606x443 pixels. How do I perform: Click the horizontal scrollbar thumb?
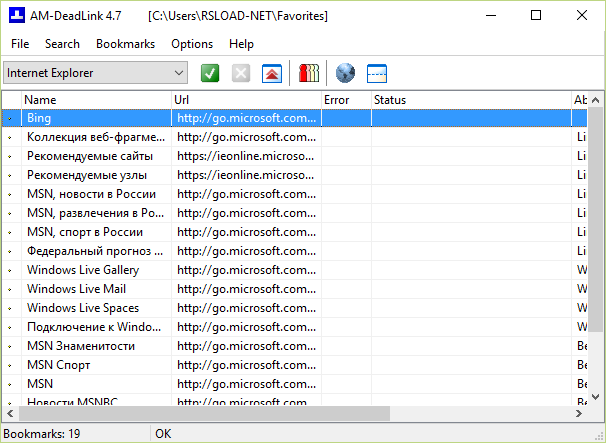click(x=204, y=414)
